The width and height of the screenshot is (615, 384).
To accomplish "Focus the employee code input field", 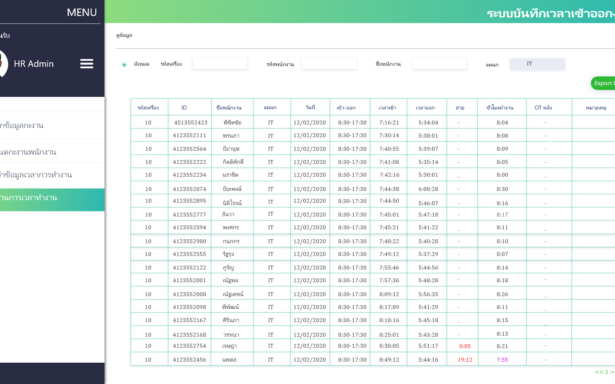I will coord(329,64).
